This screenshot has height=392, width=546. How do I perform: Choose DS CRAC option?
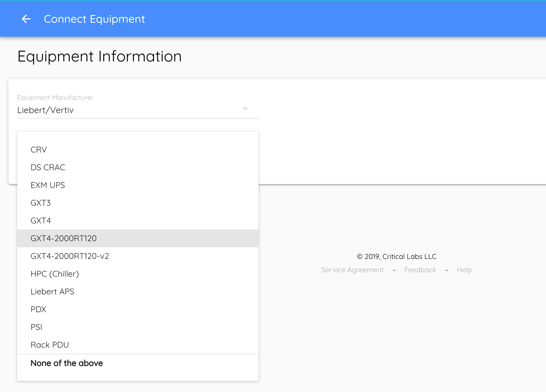[48, 167]
